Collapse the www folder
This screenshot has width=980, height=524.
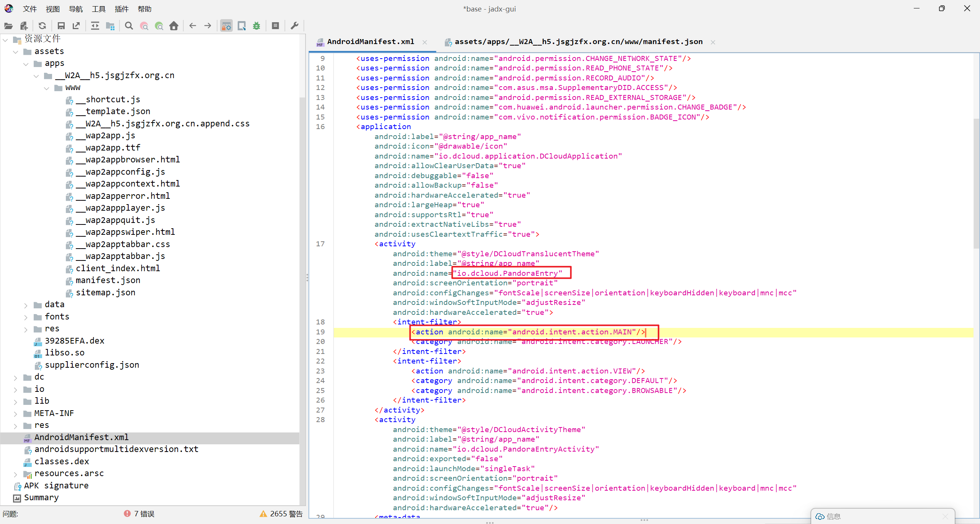[47, 88]
